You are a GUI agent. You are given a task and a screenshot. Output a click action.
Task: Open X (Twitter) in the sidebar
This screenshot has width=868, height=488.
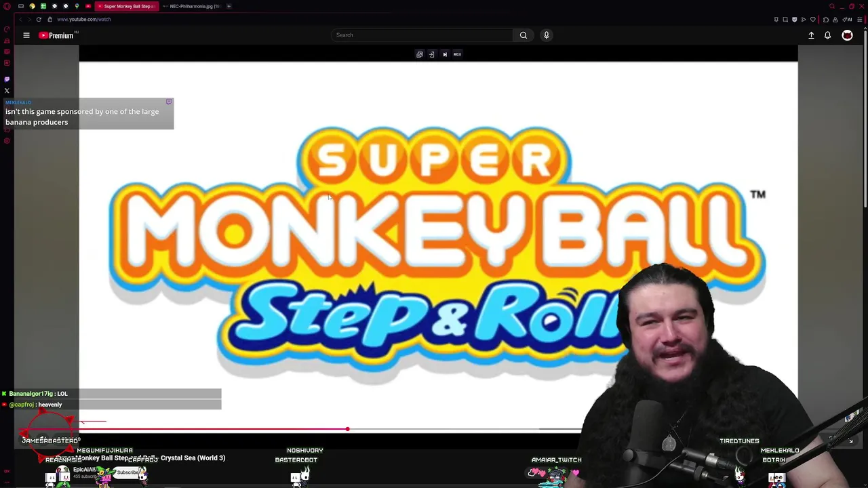pos(7,91)
